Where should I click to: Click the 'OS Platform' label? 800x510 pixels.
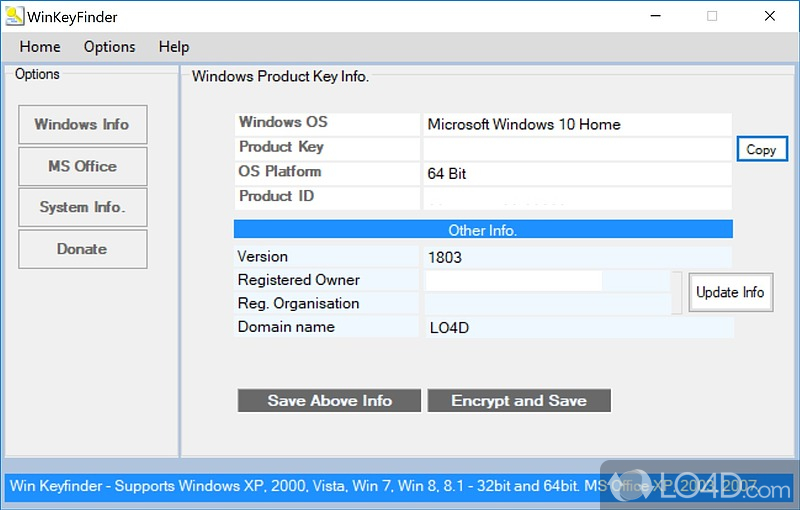[280, 171]
